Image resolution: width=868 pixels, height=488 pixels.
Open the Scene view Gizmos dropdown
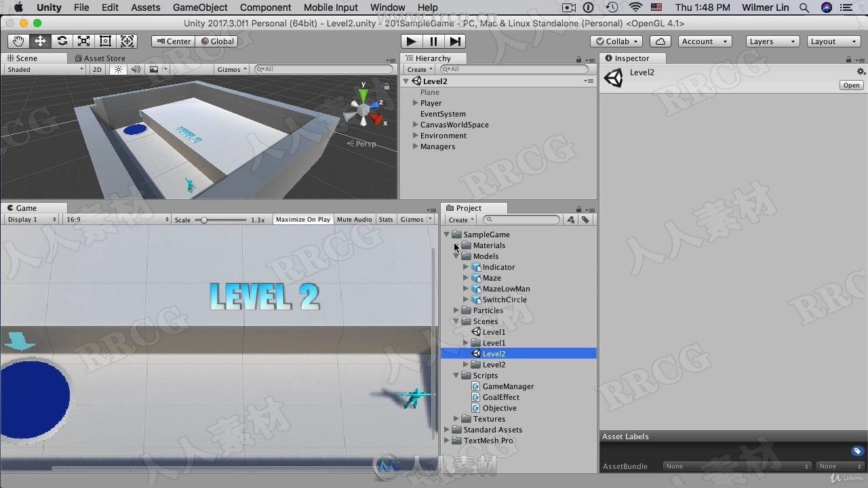coord(232,69)
